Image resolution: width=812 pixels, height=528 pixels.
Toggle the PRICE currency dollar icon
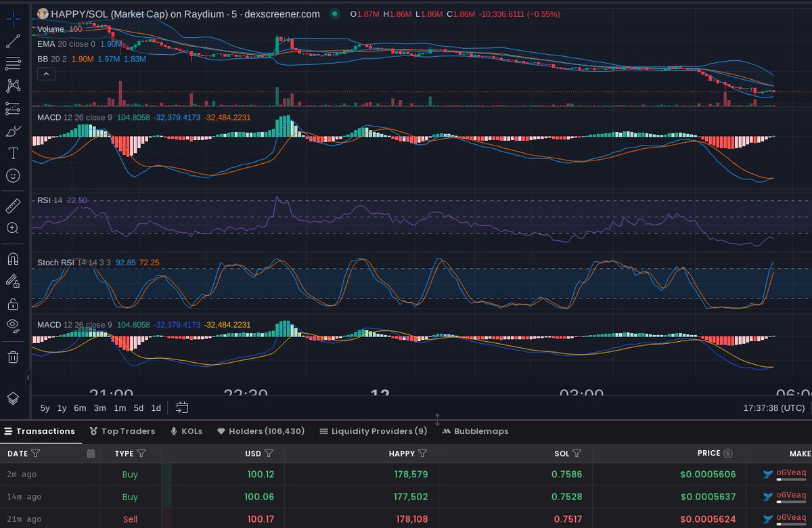click(728, 454)
